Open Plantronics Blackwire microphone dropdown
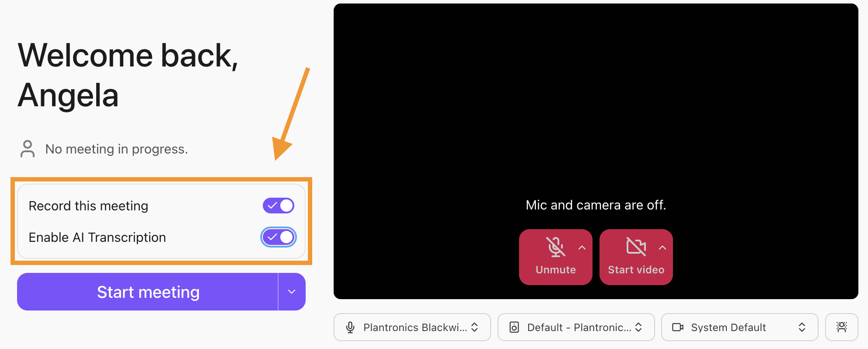This screenshot has height=349, width=868. coord(412,327)
